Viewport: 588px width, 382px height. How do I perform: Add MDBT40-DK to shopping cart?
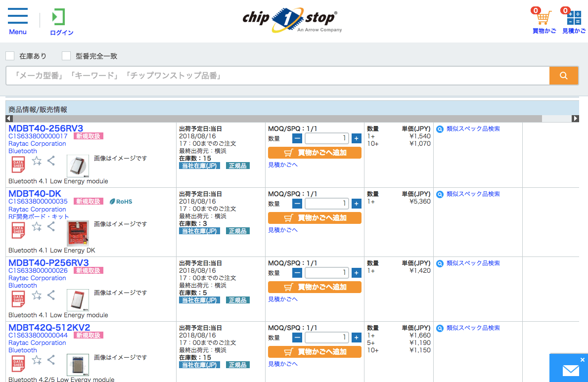click(x=315, y=218)
